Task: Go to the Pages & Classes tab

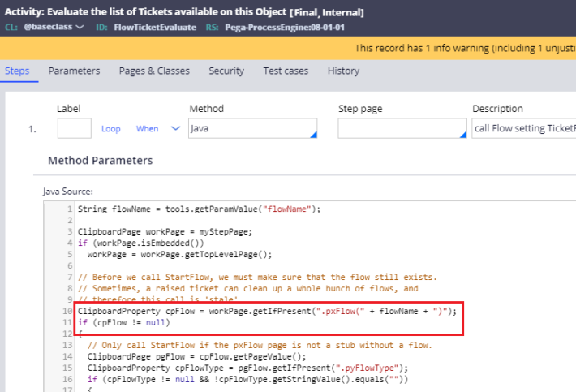Action: point(154,71)
